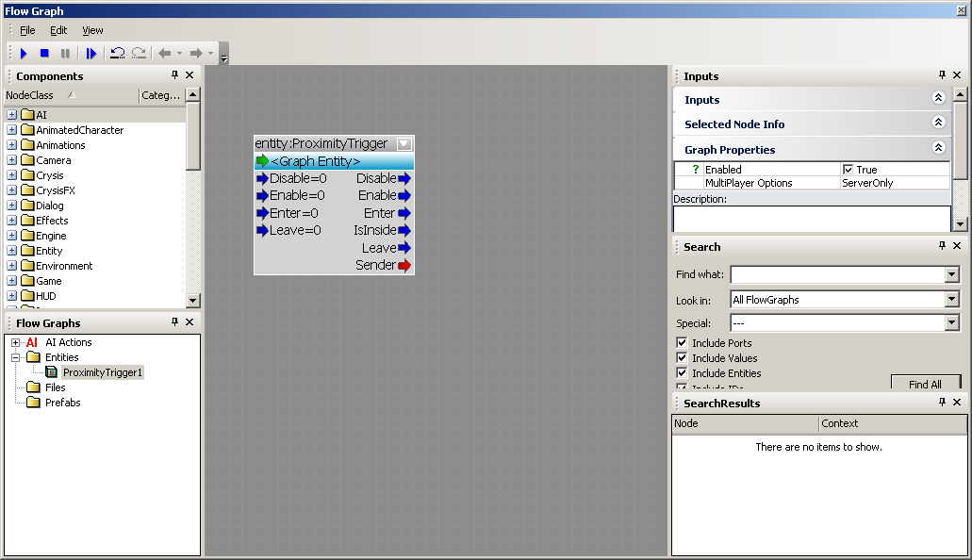
Task: Click the Disable output port arrow
Action: pyautogui.click(x=404, y=178)
